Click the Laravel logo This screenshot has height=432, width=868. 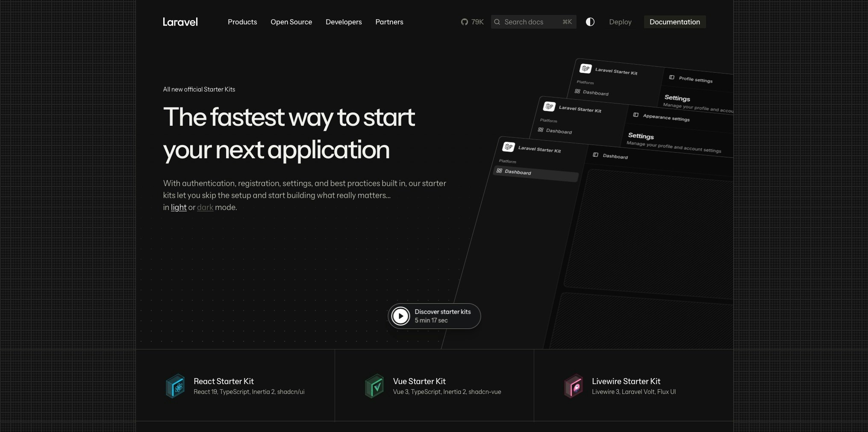[180, 22]
